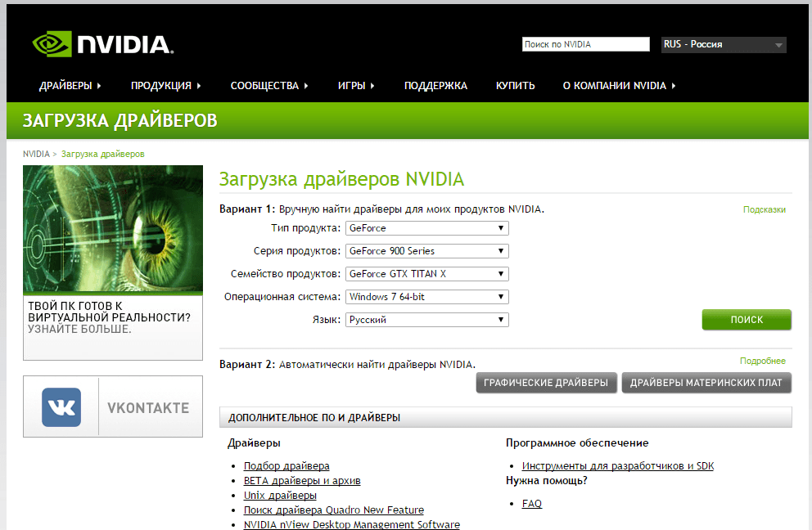Expand the Серия продуктов dropdown
Viewport: 812px width, 530px height.
(x=426, y=251)
